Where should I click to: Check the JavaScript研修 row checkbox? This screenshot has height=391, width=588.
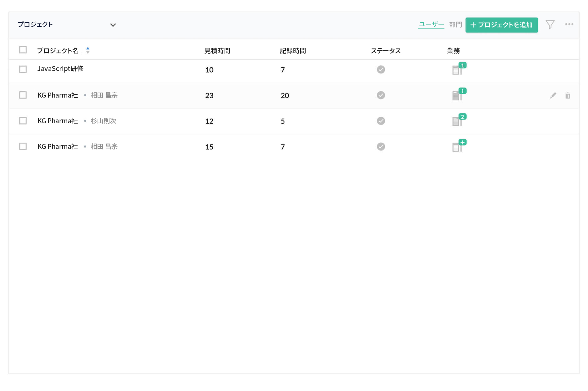23,69
